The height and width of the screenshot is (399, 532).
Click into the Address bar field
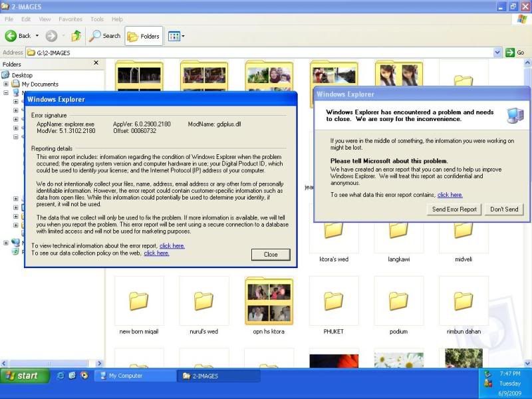[x=264, y=53]
